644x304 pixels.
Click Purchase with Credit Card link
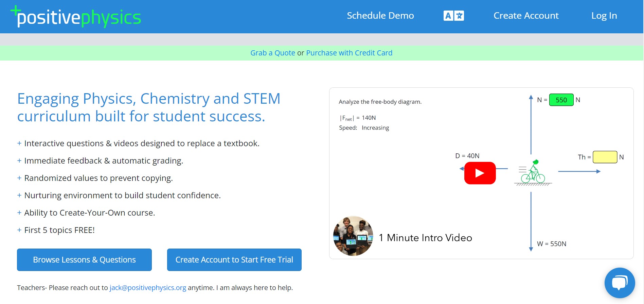click(349, 53)
